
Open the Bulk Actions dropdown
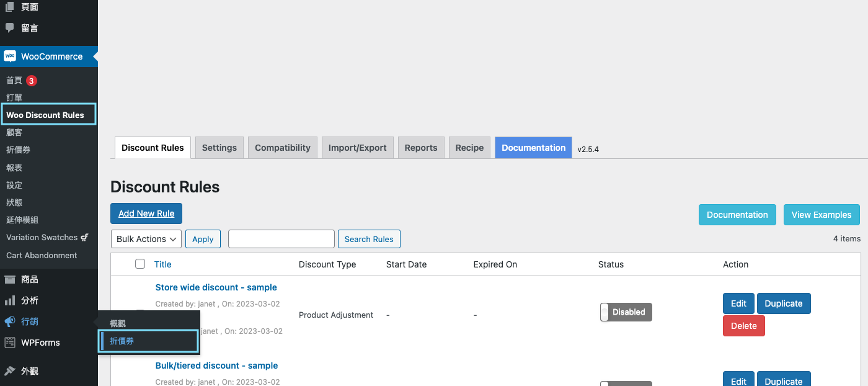point(146,239)
